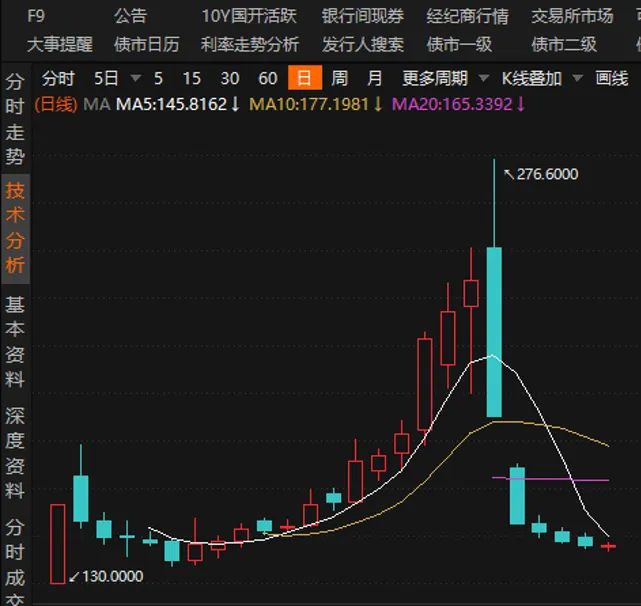This screenshot has height=606, width=641.
Task: Open dropdown arrow next to 5日
Action: coord(135,78)
